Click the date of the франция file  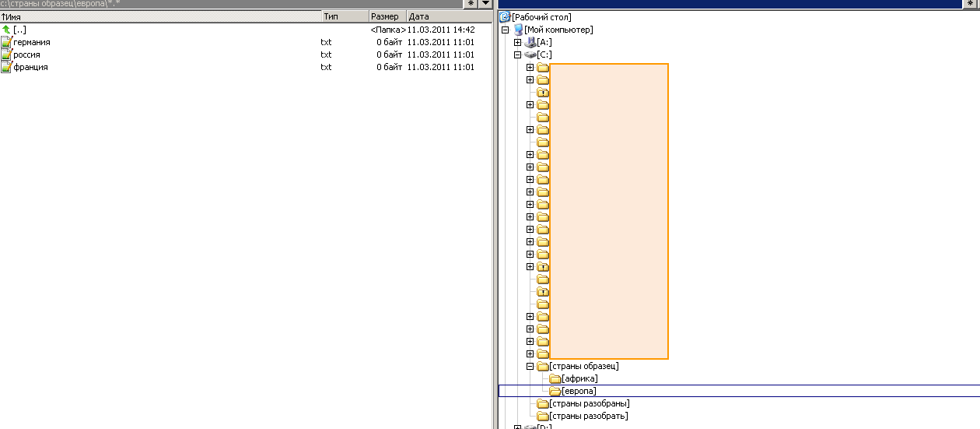441,67
